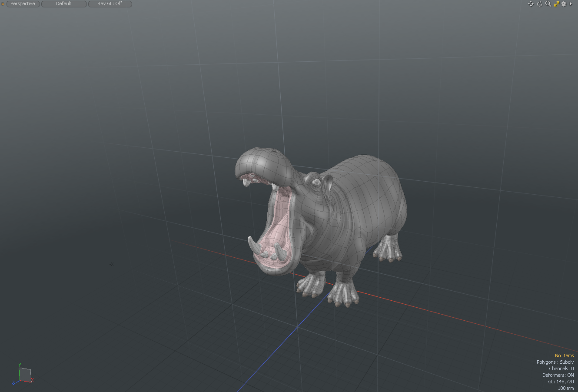The width and height of the screenshot is (578, 392).
Task: Click the 'GL: 148,720' readout
Action: [x=561, y=382]
